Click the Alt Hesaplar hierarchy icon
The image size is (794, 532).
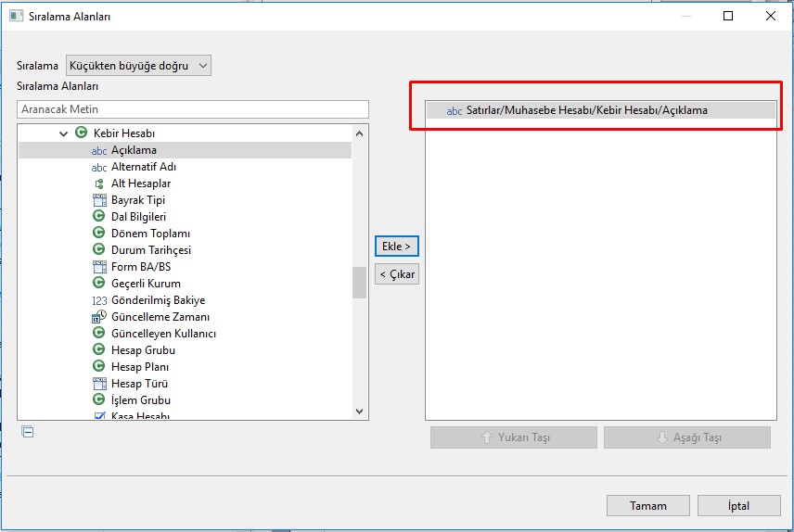pyautogui.click(x=99, y=184)
